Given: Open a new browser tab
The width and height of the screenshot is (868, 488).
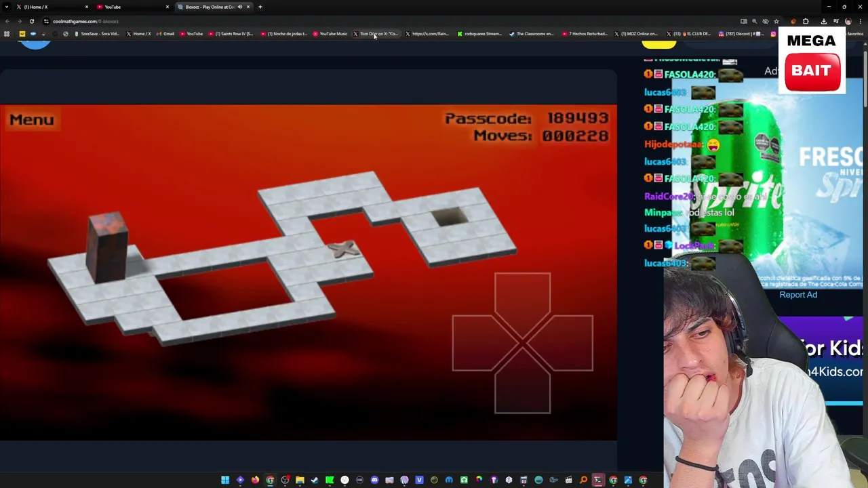Looking at the screenshot, I should click(260, 7).
